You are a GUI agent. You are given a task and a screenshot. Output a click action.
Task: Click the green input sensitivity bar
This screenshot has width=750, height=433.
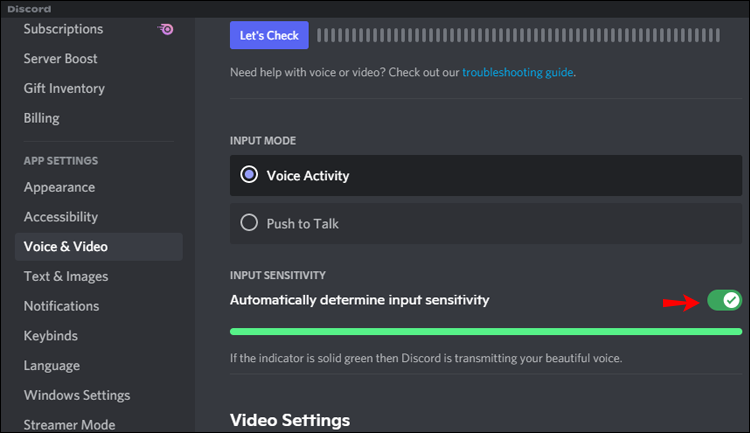[x=486, y=331]
